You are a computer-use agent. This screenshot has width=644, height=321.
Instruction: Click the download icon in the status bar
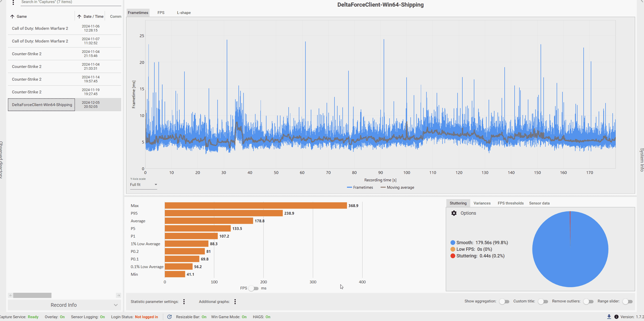pyautogui.click(x=609, y=317)
